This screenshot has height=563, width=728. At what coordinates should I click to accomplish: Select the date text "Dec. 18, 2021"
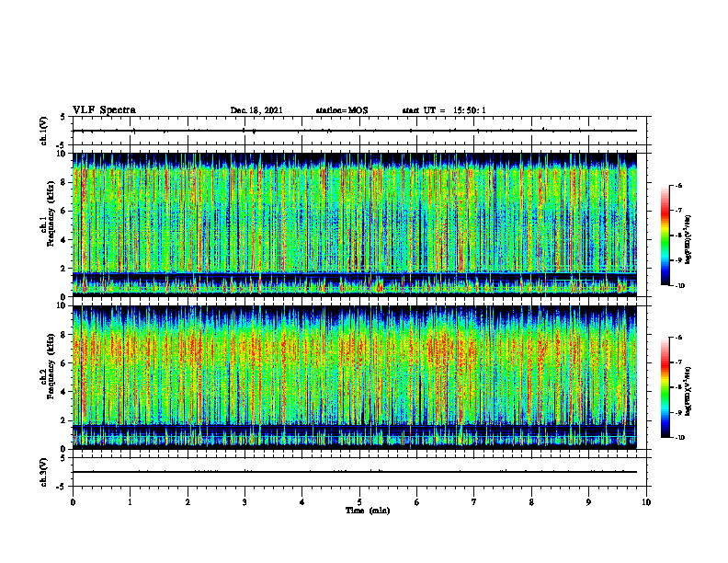tap(256, 110)
